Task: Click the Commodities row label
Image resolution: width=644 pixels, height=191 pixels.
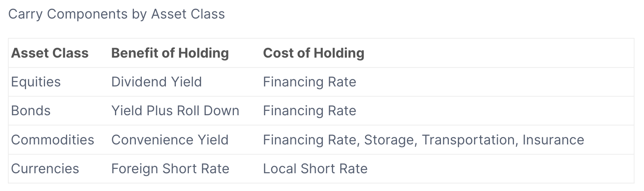Action: coord(53,140)
